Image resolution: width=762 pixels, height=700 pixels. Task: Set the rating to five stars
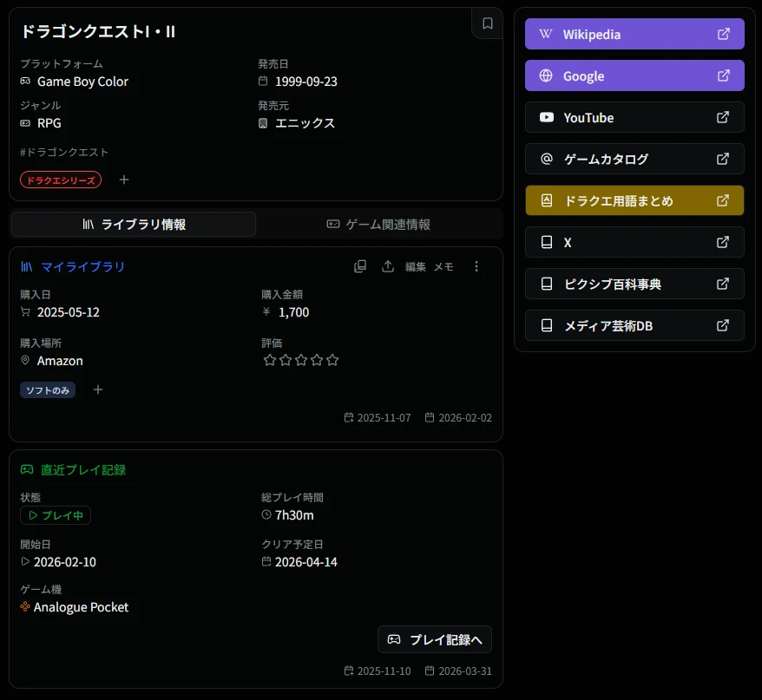pos(332,360)
